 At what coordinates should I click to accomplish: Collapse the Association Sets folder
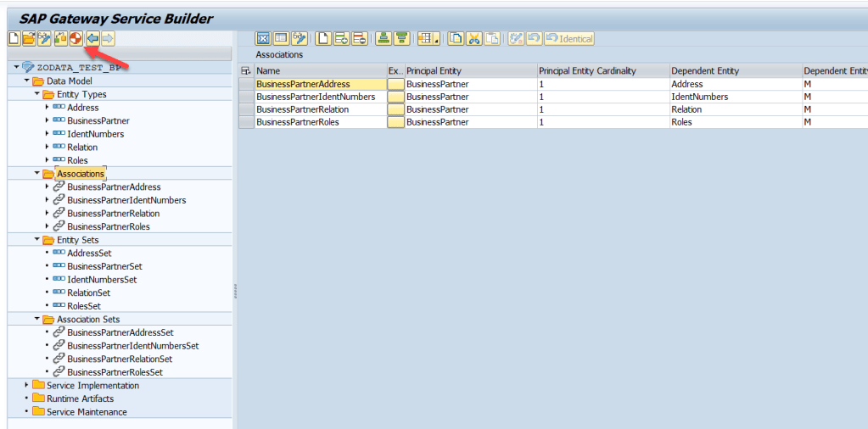[36, 320]
